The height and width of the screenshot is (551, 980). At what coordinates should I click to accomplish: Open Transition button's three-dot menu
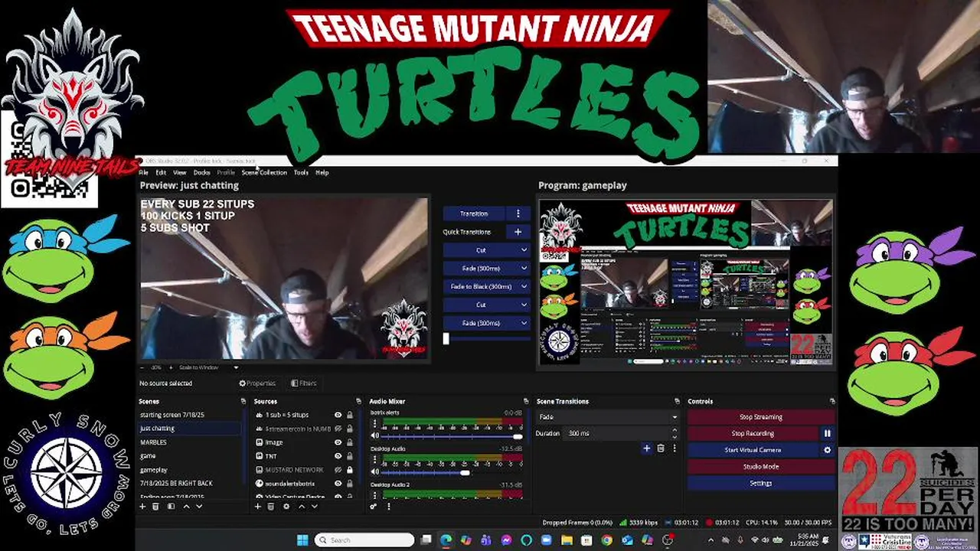coord(518,214)
